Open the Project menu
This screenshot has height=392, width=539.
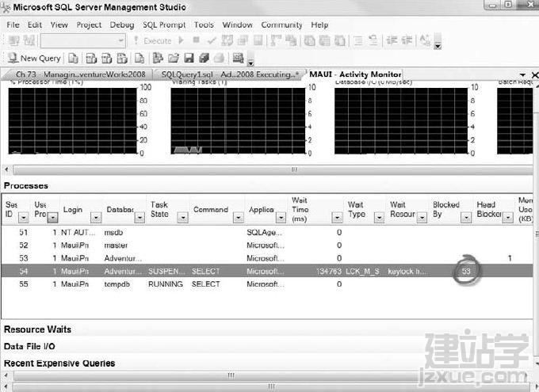(89, 25)
